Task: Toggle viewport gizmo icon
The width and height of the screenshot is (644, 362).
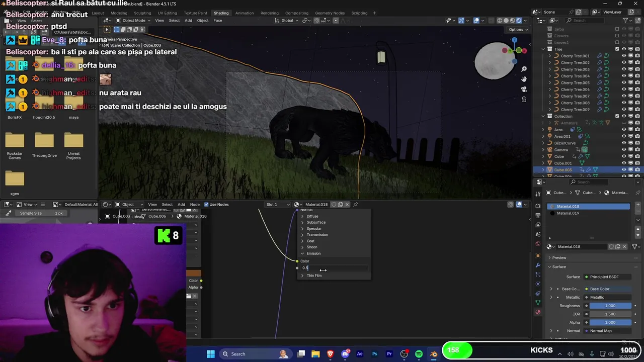Action: 461,21
